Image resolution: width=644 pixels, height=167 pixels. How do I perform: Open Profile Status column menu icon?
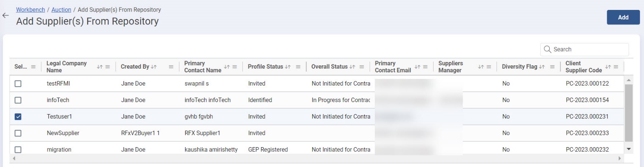click(298, 67)
